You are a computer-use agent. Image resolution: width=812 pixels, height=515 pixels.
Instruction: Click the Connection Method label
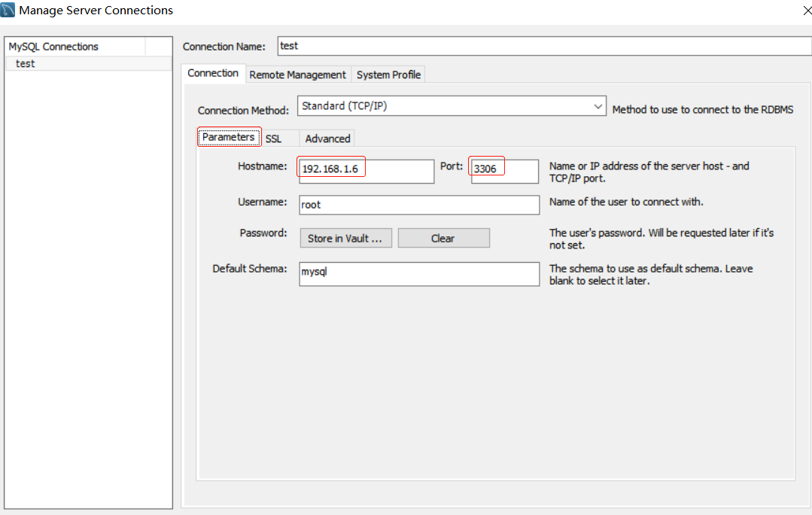point(243,111)
